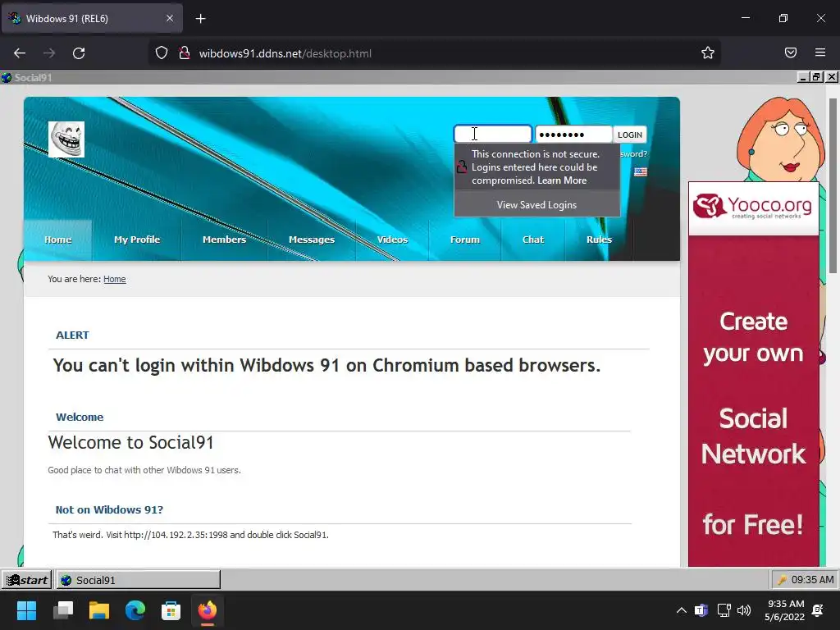The height and width of the screenshot is (630, 840).
Task: Select the Wibdows 91 (REL6) browser tab
Action: coord(92,18)
